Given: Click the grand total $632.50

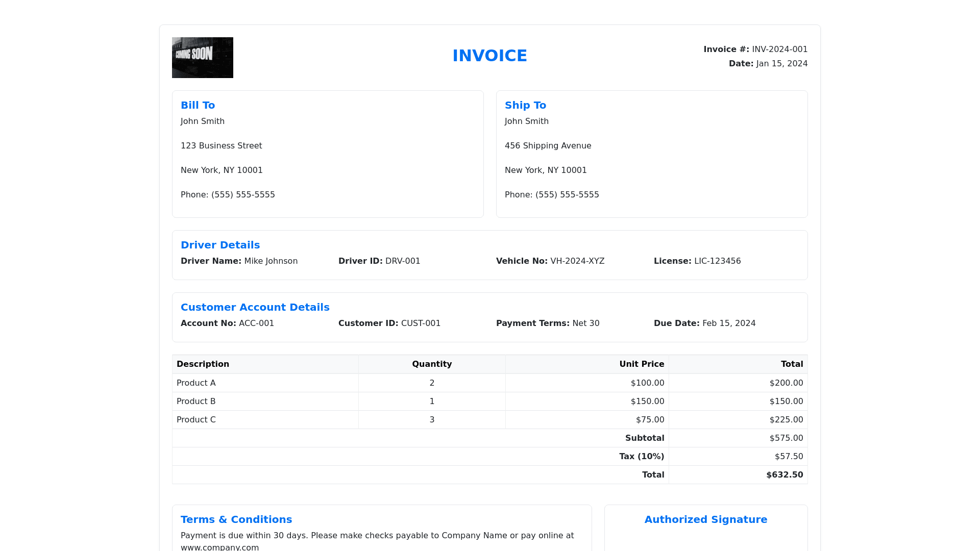Looking at the screenshot, I should coord(784,475).
